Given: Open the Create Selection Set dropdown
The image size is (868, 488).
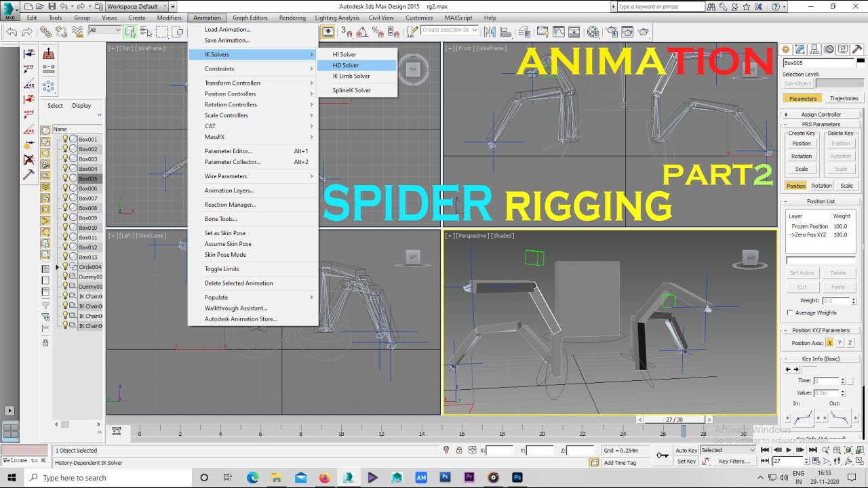Looking at the screenshot, I should (450, 30).
